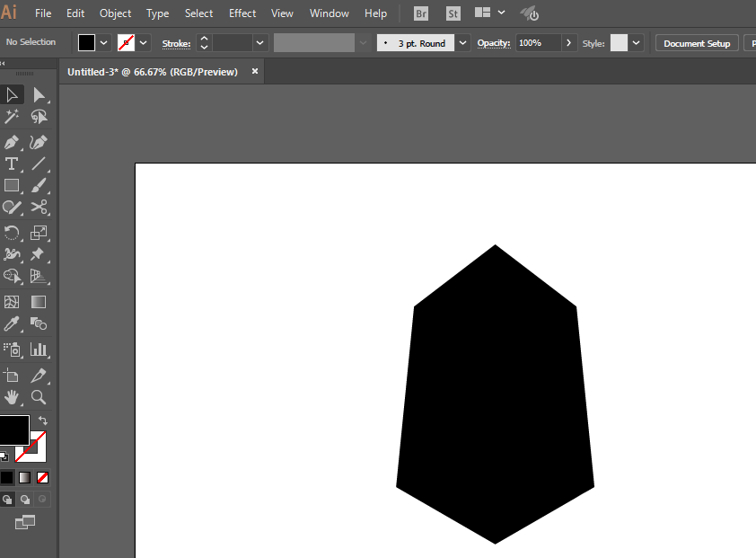Select the Zoom magnifier tool
Viewport: 756px width, 558px height.
[39, 397]
